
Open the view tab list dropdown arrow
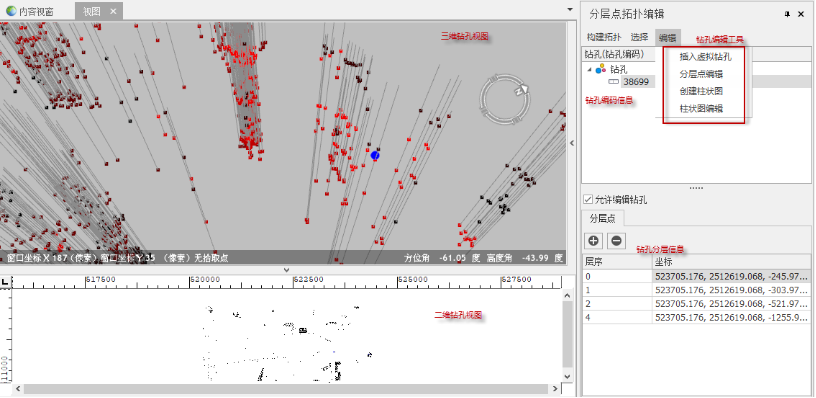(x=570, y=9)
